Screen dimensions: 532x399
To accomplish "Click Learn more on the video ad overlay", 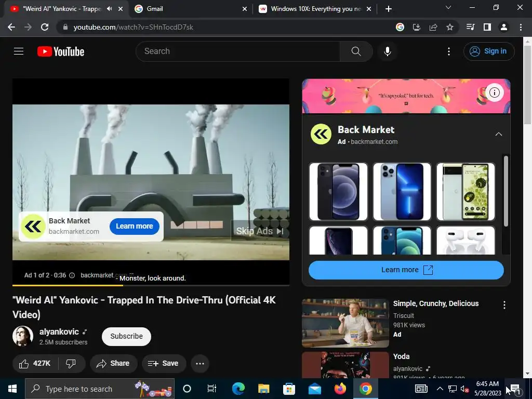I will coord(135,226).
